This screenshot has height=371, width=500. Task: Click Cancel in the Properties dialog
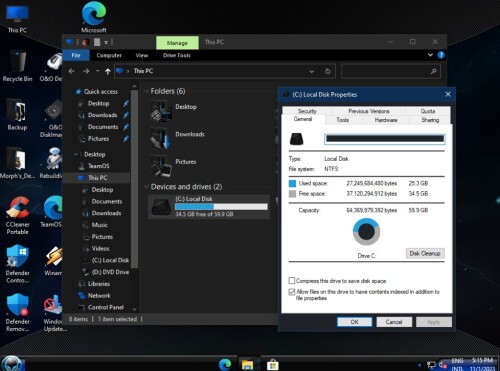(x=394, y=322)
